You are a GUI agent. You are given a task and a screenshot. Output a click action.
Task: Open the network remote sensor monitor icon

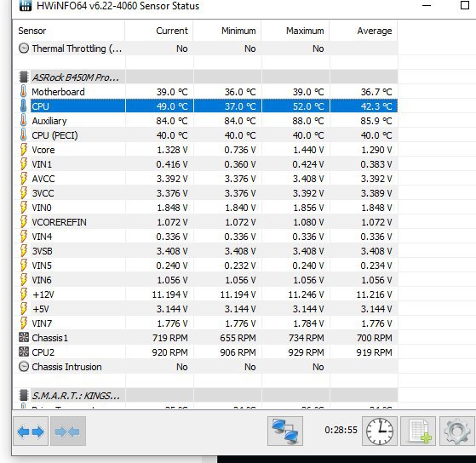tap(285, 432)
